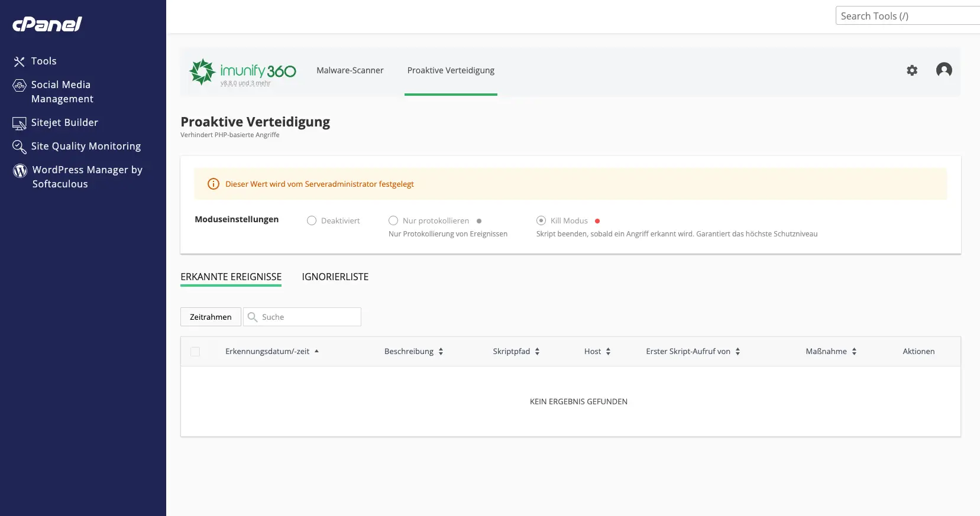Open the Imunify360 settings gear
Viewport: 980px width, 516px height.
[912, 70]
